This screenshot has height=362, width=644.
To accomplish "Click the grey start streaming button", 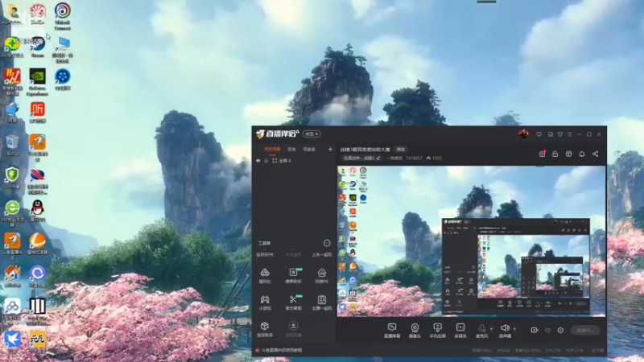I will [x=585, y=330].
